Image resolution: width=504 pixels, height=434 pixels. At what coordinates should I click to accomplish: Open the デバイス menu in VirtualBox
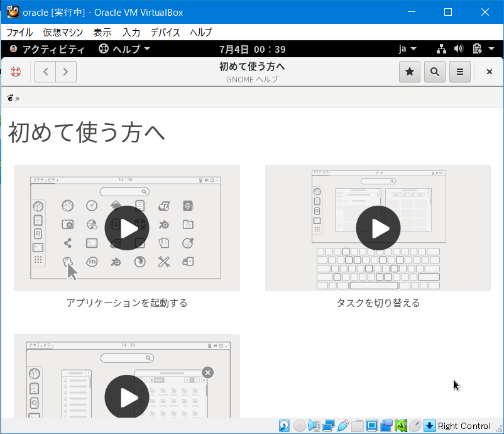pyautogui.click(x=165, y=32)
